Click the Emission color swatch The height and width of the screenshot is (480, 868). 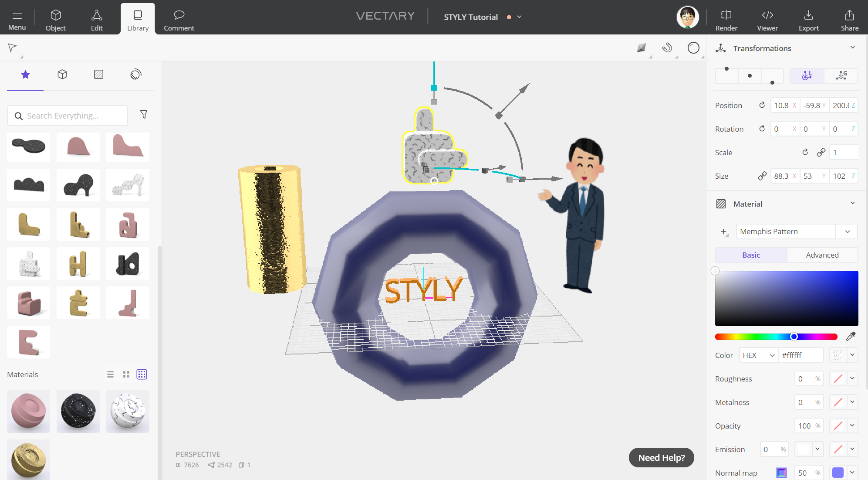pos(804,449)
